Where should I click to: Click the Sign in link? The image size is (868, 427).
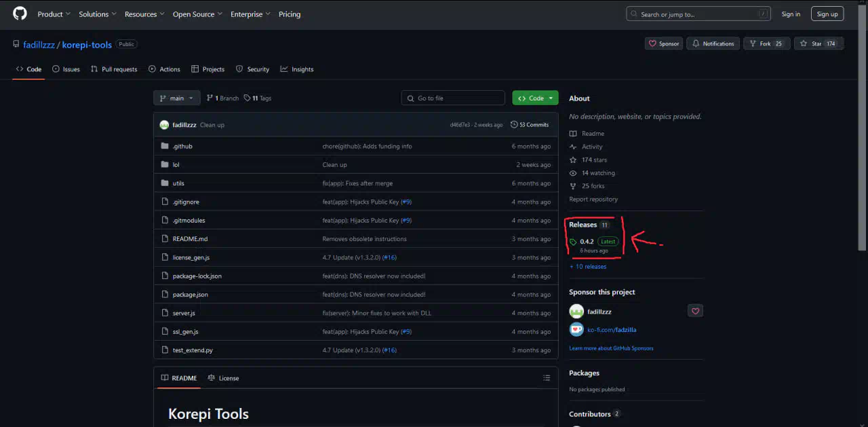(x=791, y=14)
